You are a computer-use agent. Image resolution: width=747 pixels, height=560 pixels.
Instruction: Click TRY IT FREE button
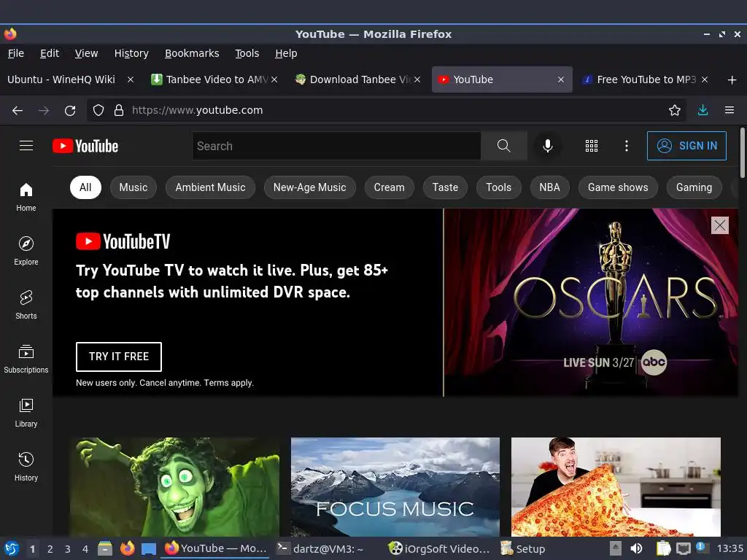pos(119,357)
